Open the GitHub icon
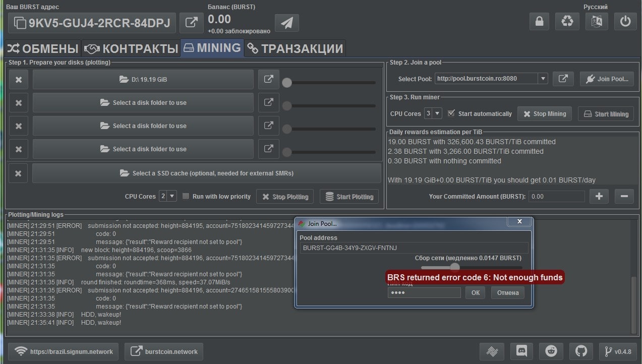 pyautogui.click(x=581, y=351)
